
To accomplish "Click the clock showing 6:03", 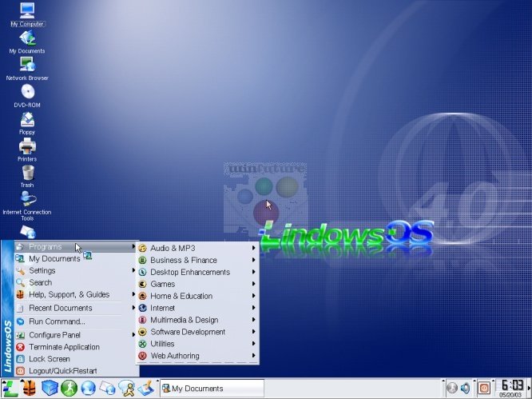I will 512,385.
